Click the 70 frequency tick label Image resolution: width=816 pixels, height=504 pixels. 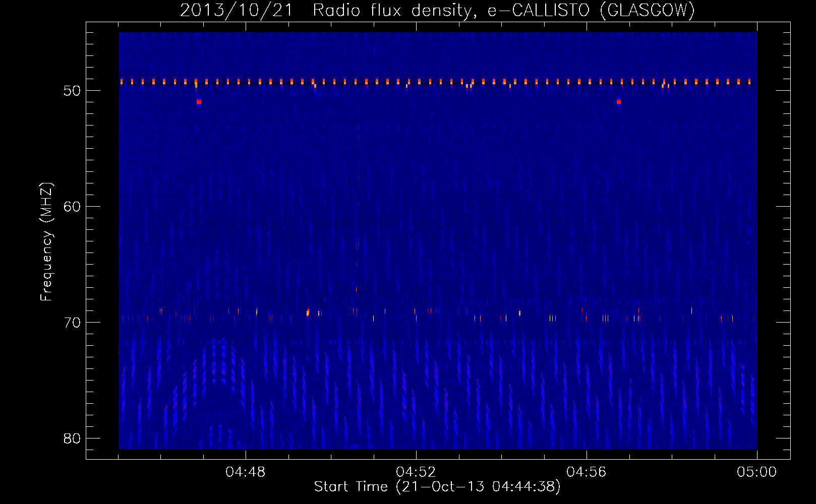72,323
